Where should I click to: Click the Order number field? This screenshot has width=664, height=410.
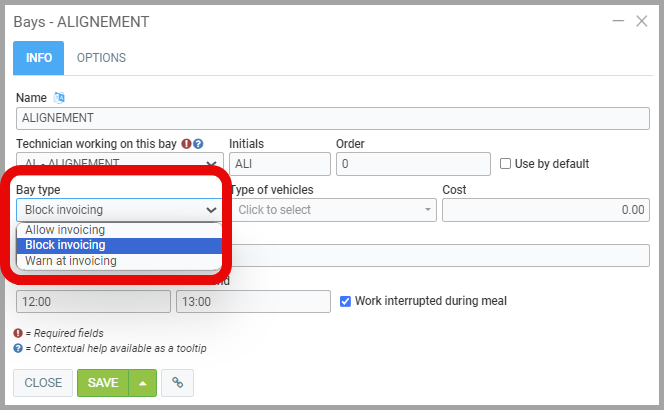pyautogui.click(x=412, y=164)
